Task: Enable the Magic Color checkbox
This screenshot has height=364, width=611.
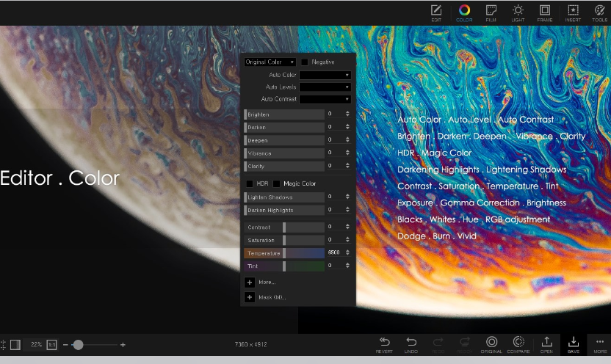Action: [277, 183]
